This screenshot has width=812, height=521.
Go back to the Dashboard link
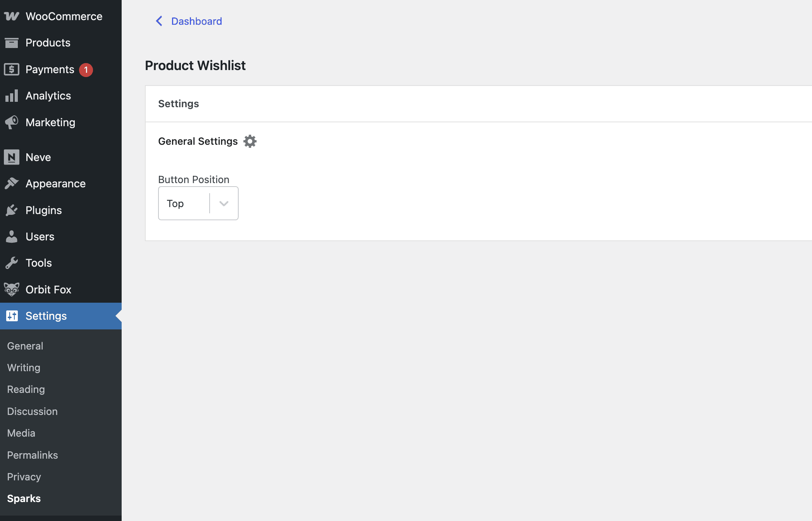coord(196,21)
